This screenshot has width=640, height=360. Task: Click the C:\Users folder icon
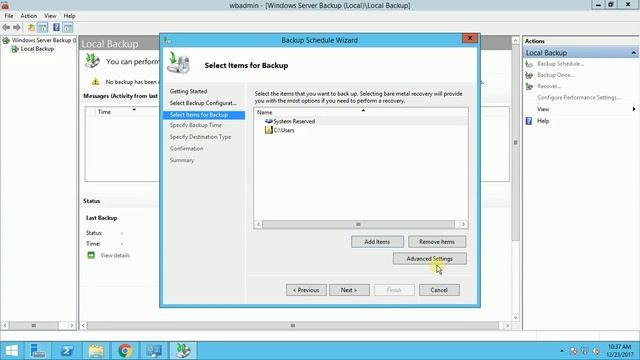click(x=269, y=130)
